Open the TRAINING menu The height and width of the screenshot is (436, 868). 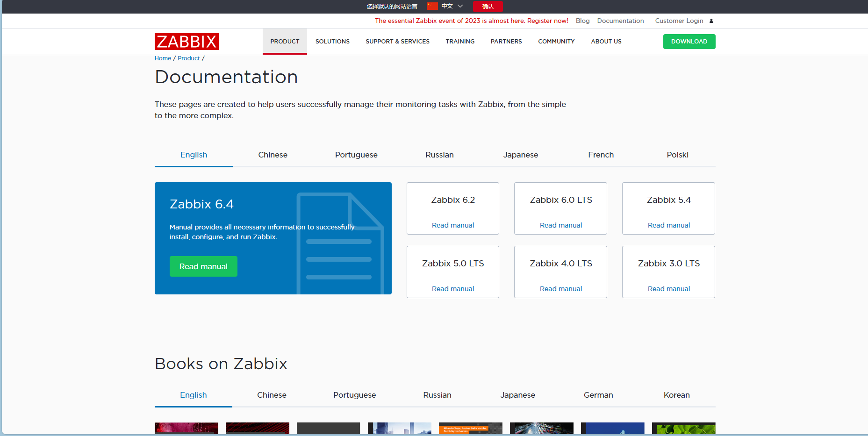click(x=460, y=42)
